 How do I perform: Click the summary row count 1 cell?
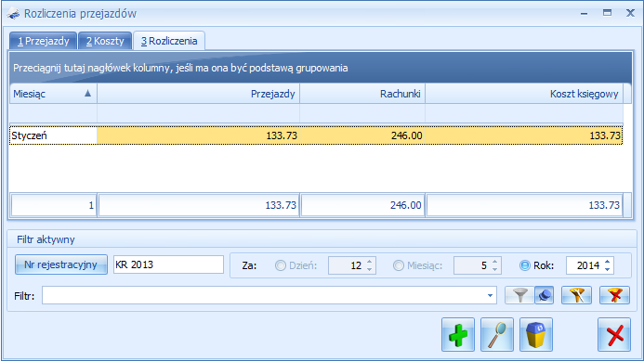point(53,205)
